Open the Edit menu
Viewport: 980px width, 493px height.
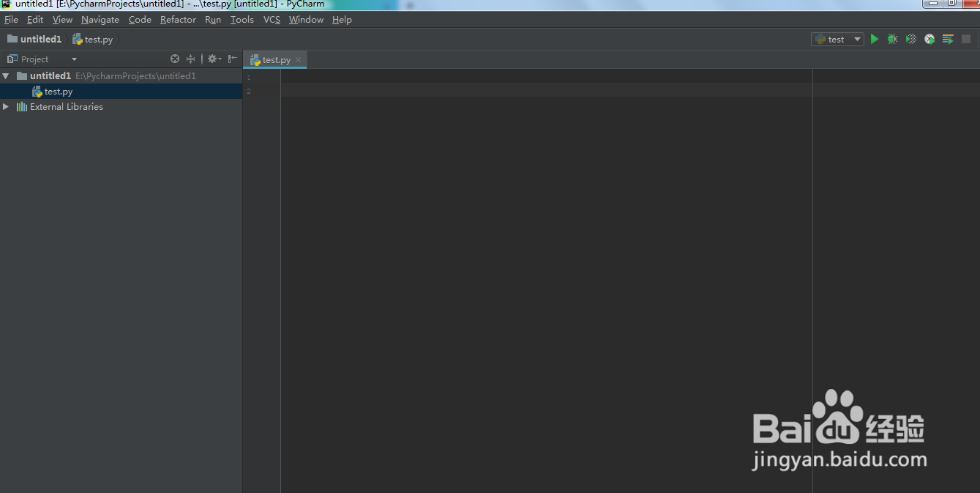pos(35,20)
